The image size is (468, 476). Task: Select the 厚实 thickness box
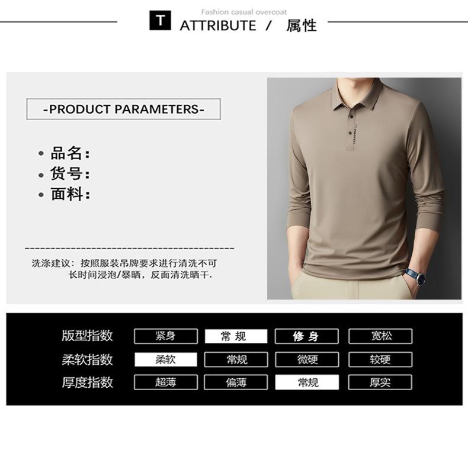pyautogui.click(x=380, y=382)
